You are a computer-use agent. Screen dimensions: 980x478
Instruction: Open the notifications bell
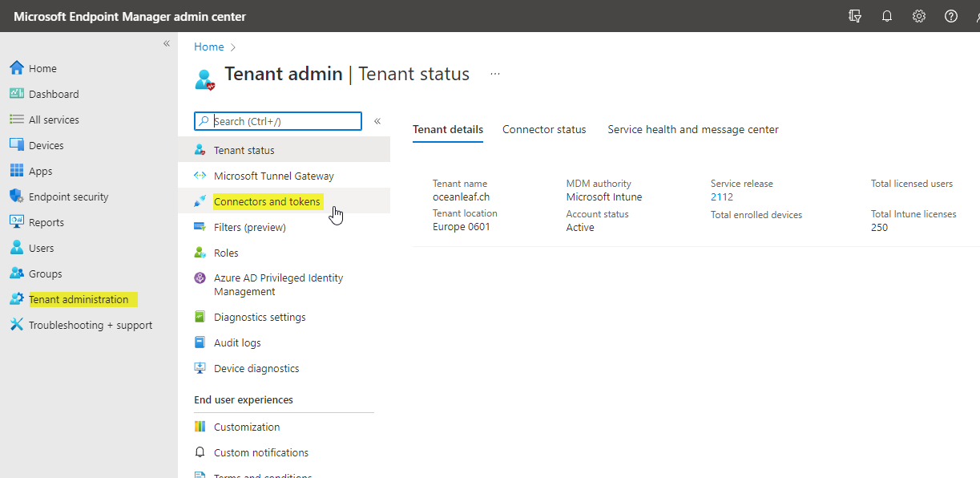[x=886, y=16]
